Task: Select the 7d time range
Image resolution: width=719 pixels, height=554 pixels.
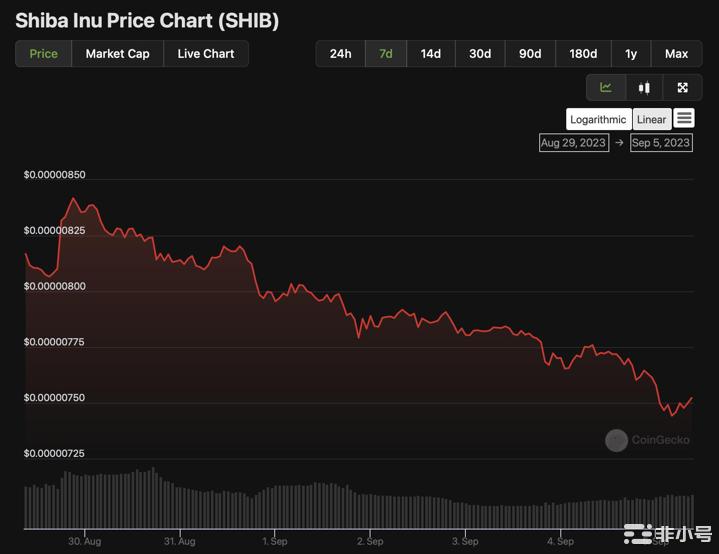Action: (386, 54)
